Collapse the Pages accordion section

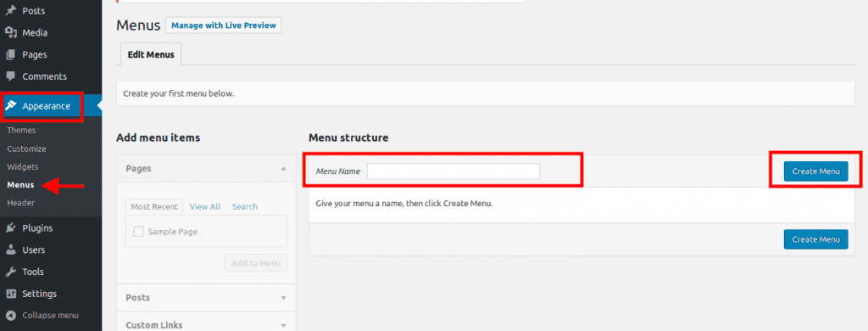283,168
